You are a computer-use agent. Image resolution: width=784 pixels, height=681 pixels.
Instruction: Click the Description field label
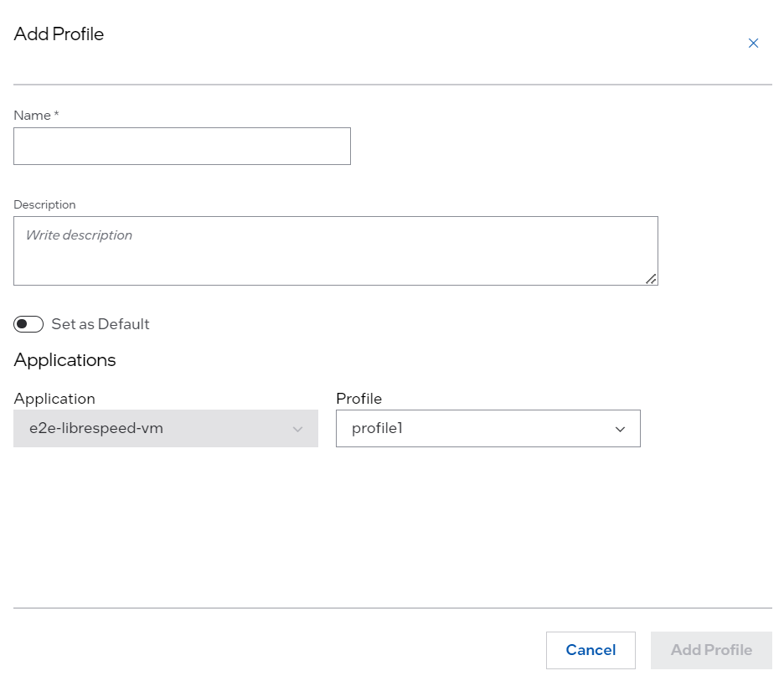[x=44, y=204]
